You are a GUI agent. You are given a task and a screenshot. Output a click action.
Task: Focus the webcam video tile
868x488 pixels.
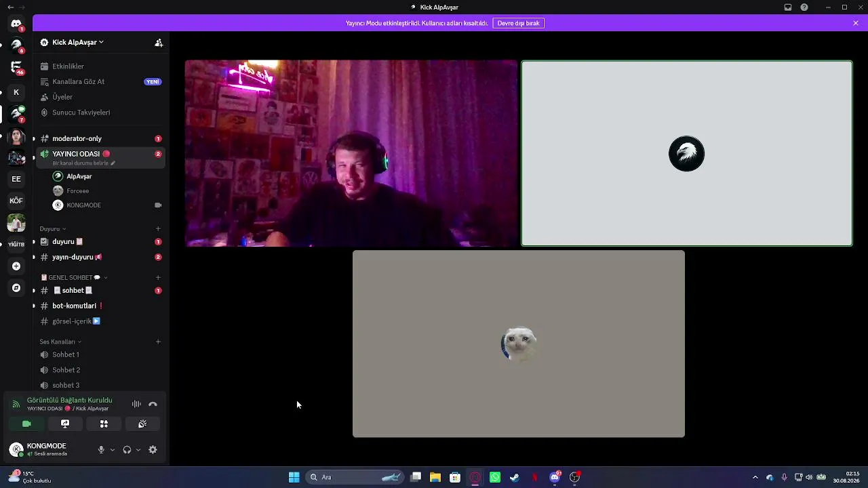click(351, 153)
